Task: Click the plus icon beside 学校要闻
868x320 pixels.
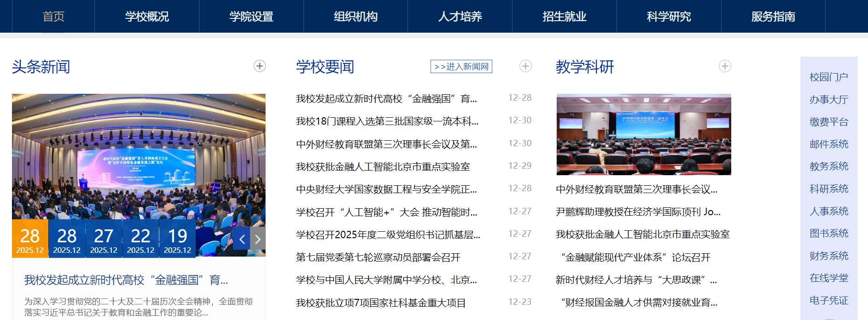Action: (525, 66)
